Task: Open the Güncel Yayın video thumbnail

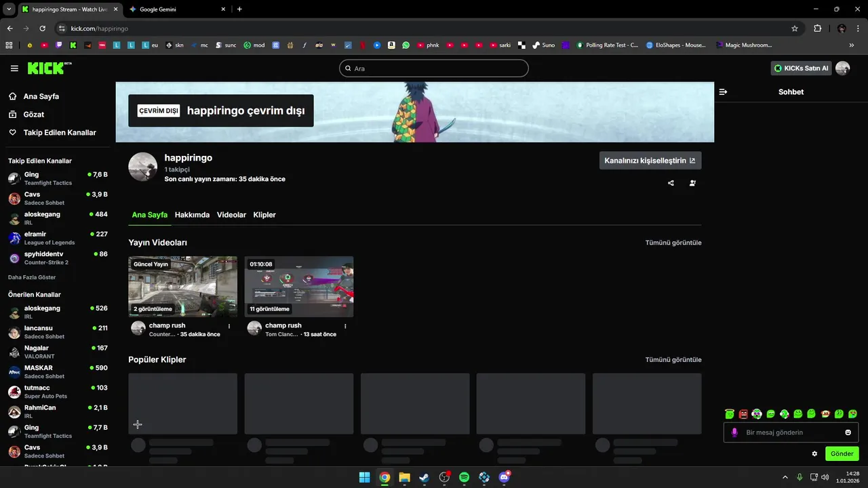Action: 183,287
